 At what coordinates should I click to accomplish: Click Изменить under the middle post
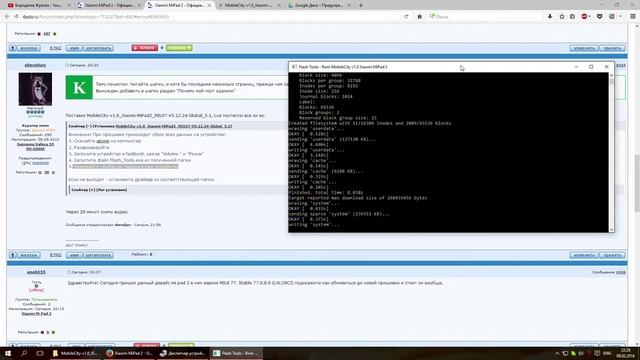[x=584, y=255]
